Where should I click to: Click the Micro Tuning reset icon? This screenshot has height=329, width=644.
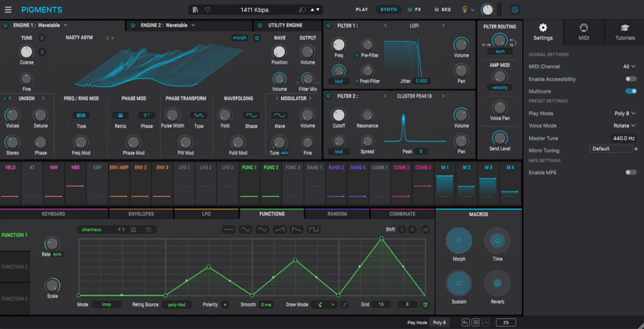(636, 148)
